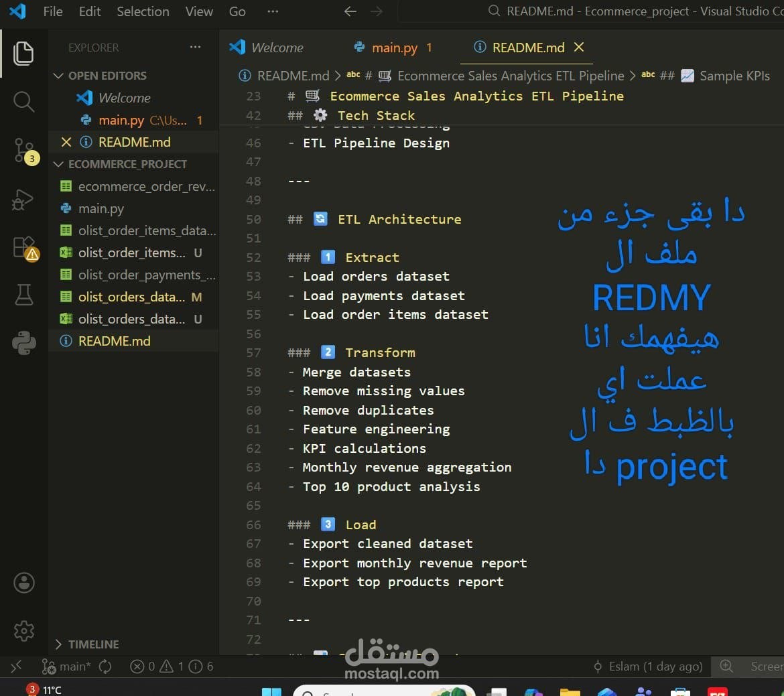Open the Explorer view in activity bar
Image resolution: width=784 pixels, height=696 pixels.
tap(23, 53)
